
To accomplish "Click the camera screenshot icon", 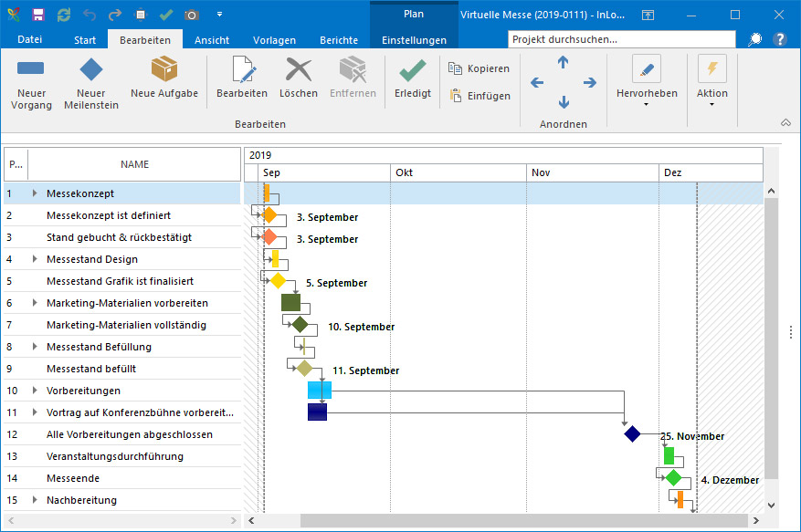I will (x=192, y=15).
